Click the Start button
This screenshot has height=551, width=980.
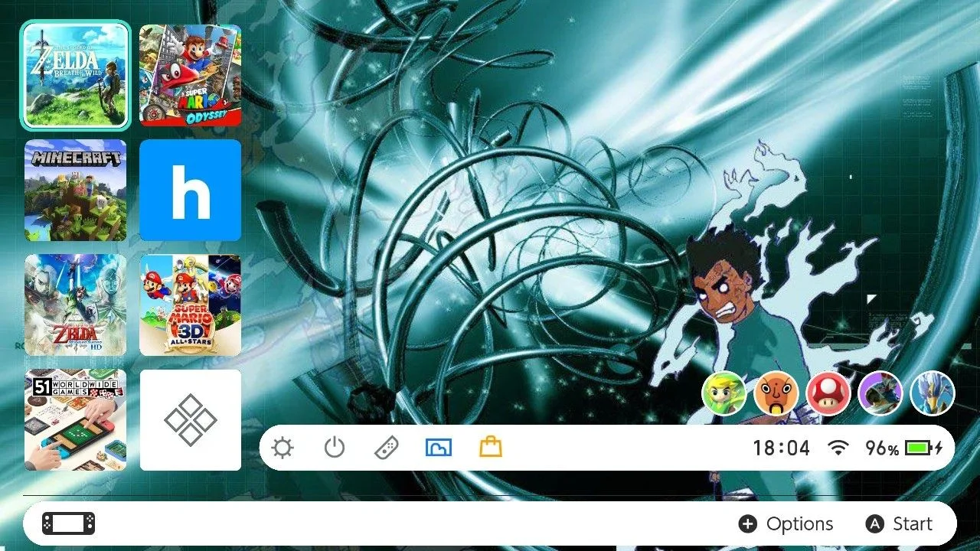[899, 524]
